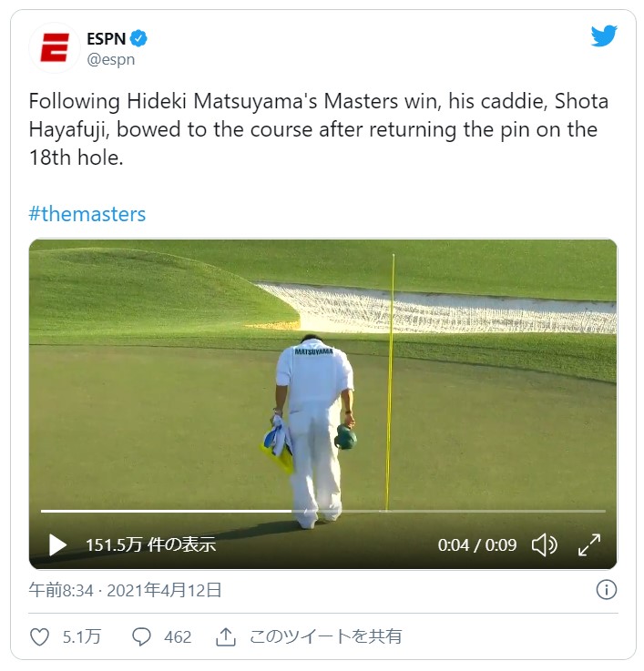Open the #themasters hashtag link

[87, 214]
